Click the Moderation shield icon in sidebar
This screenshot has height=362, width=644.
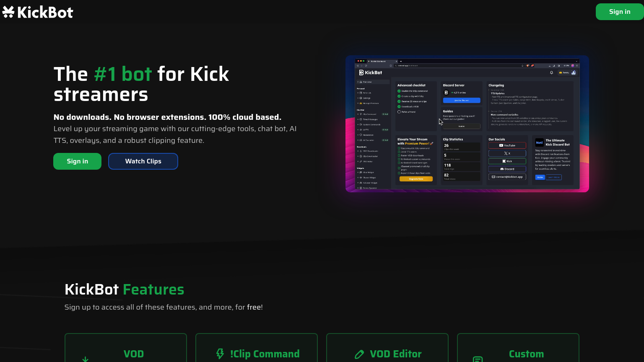pos(360,135)
